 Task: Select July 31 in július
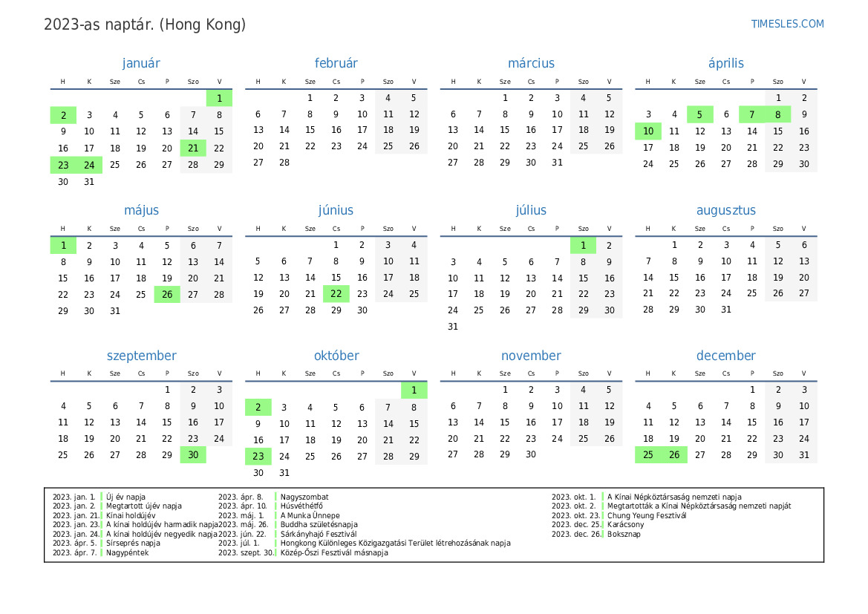(453, 327)
